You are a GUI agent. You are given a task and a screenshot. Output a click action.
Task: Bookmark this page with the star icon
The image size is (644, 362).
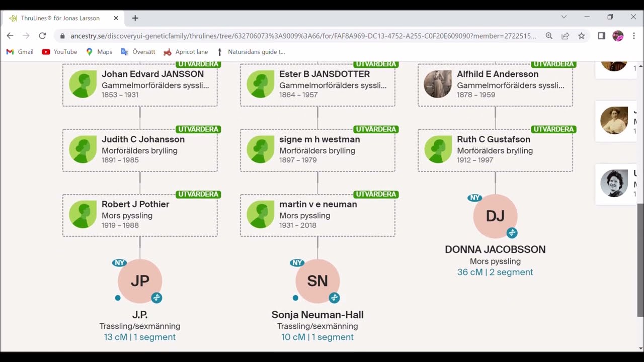(x=582, y=36)
